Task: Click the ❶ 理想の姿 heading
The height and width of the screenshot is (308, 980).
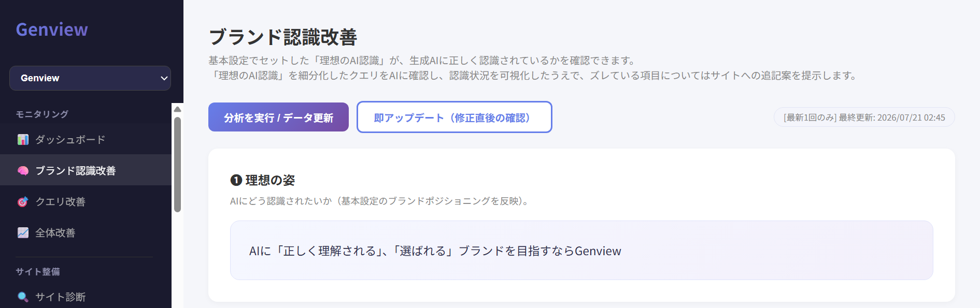Action: [x=263, y=180]
